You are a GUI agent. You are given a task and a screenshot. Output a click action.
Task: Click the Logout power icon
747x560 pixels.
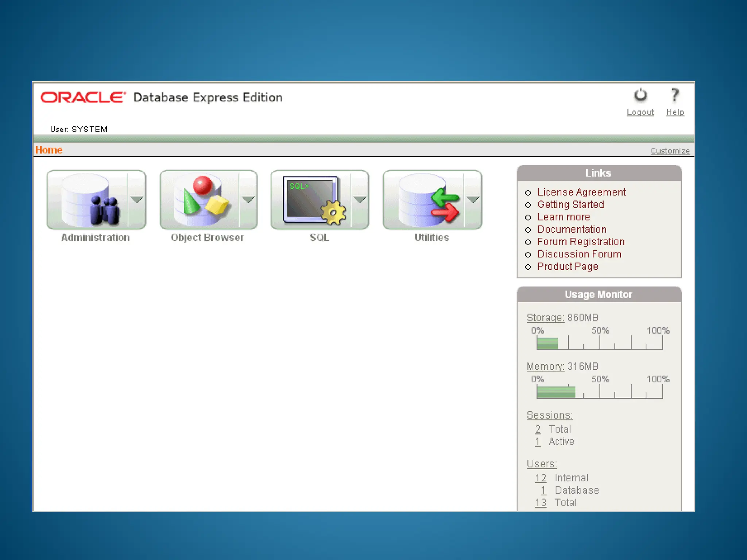click(640, 96)
